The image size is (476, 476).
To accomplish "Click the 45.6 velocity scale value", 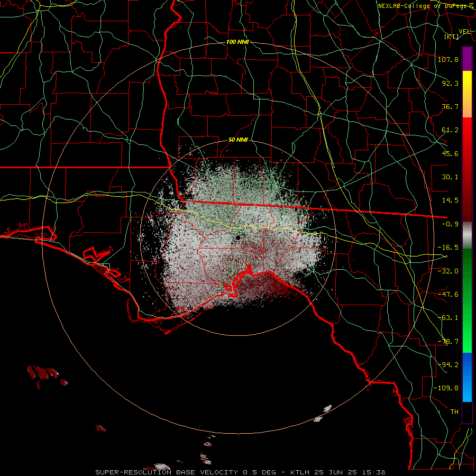I will pos(450,153).
